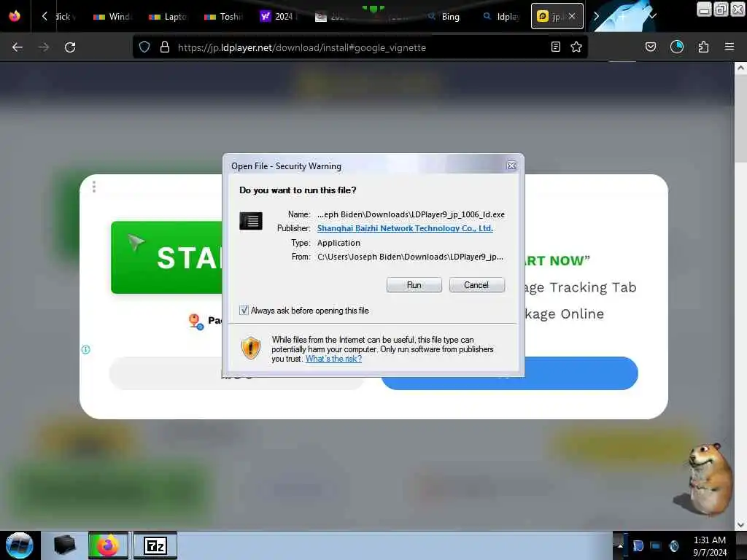Switch to the 'Wind' browser tab
Viewport: 747px width, 560px height.
112,17
